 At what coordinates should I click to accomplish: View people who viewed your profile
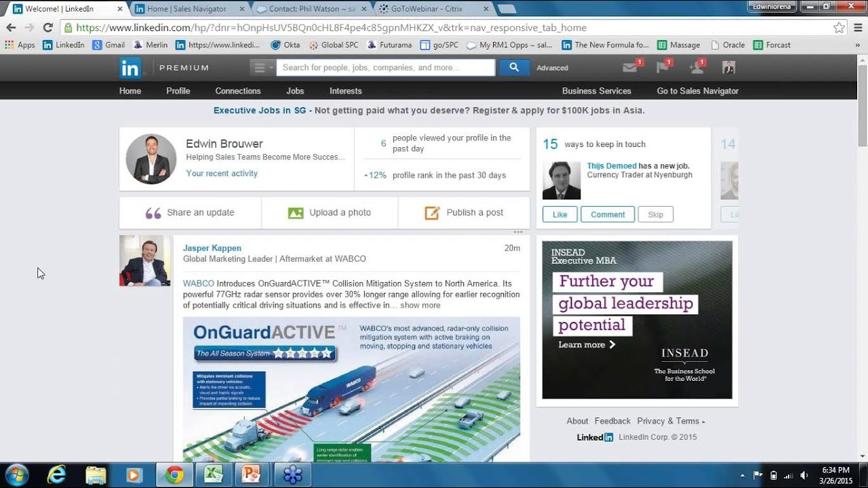pyautogui.click(x=442, y=143)
